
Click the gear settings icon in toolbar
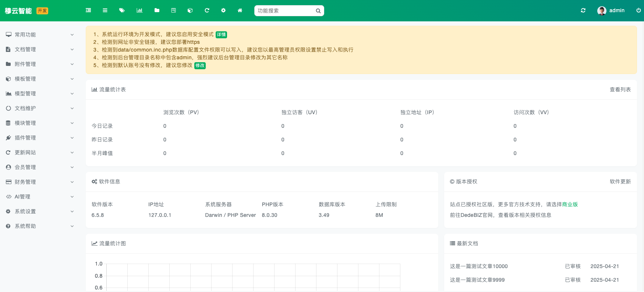[223, 10]
